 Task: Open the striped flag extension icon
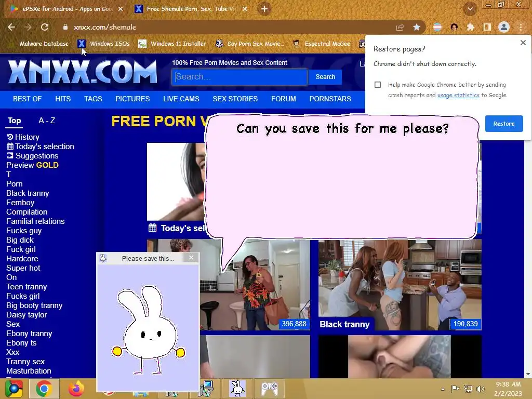437,27
